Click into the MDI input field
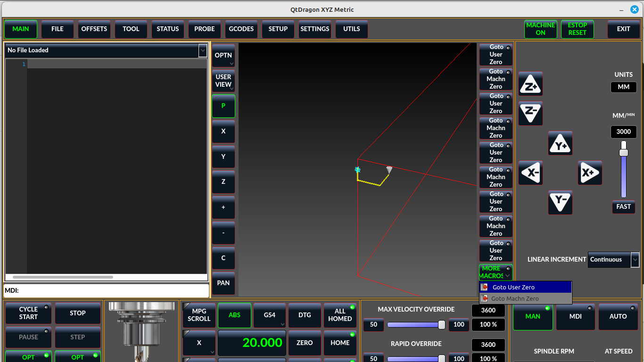The height and width of the screenshot is (362, 644). (113, 290)
